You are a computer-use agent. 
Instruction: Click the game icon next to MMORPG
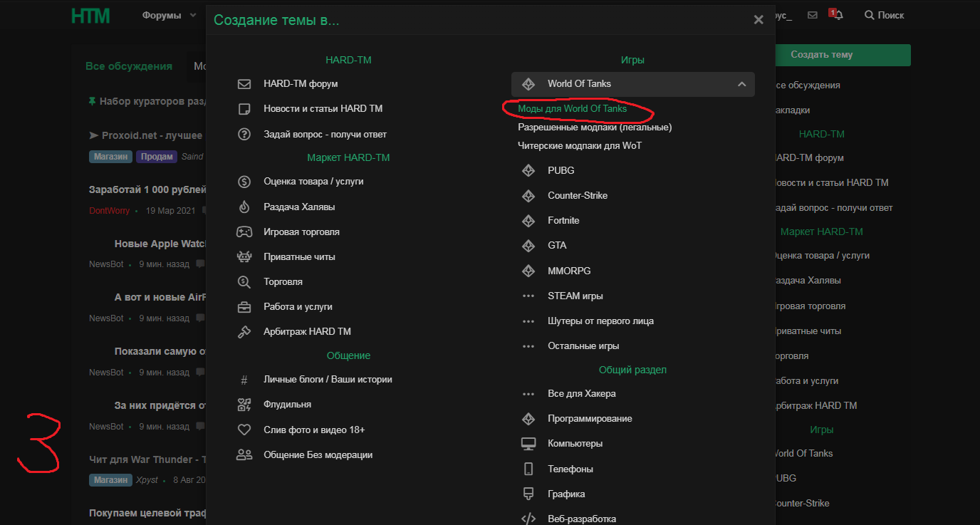[528, 271]
